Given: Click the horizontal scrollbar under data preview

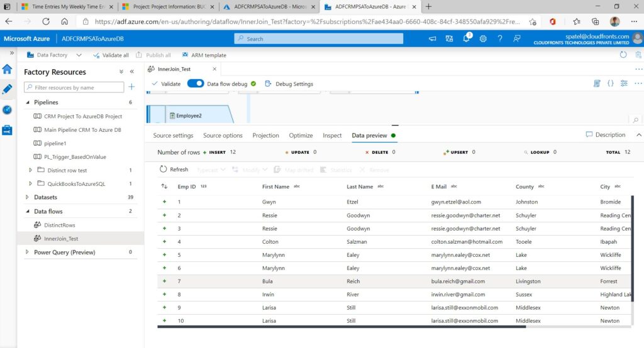Looking at the screenshot, I should pos(341,327).
